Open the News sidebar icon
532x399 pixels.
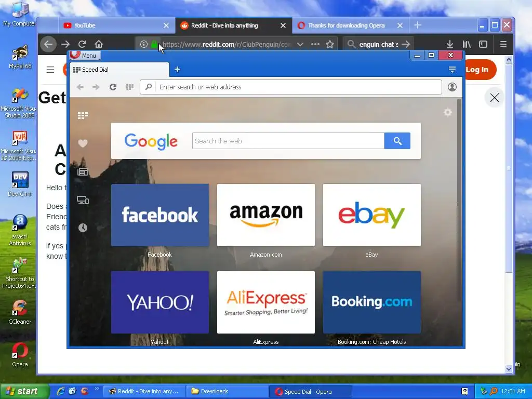[83, 171]
